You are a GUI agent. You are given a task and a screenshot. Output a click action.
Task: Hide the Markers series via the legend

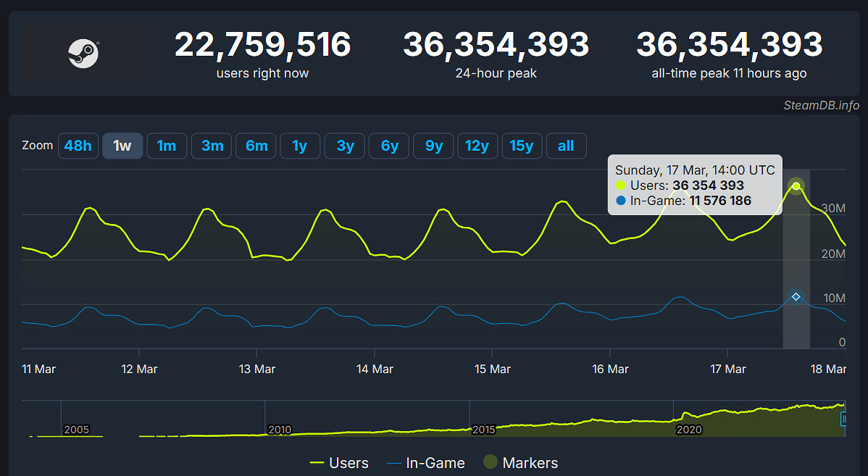(x=520, y=463)
